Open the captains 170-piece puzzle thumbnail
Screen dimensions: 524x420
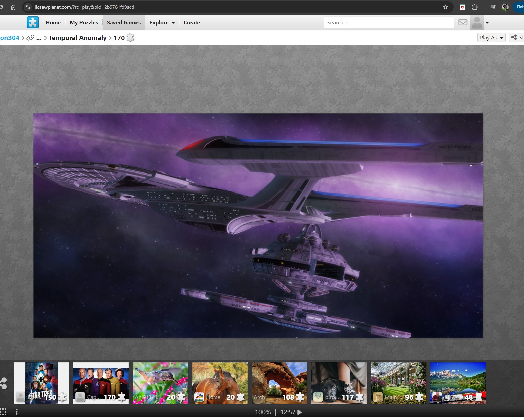pos(101,383)
